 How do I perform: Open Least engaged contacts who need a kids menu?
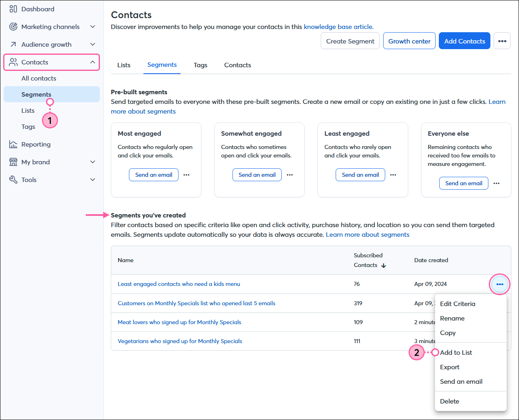(x=179, y=284)
